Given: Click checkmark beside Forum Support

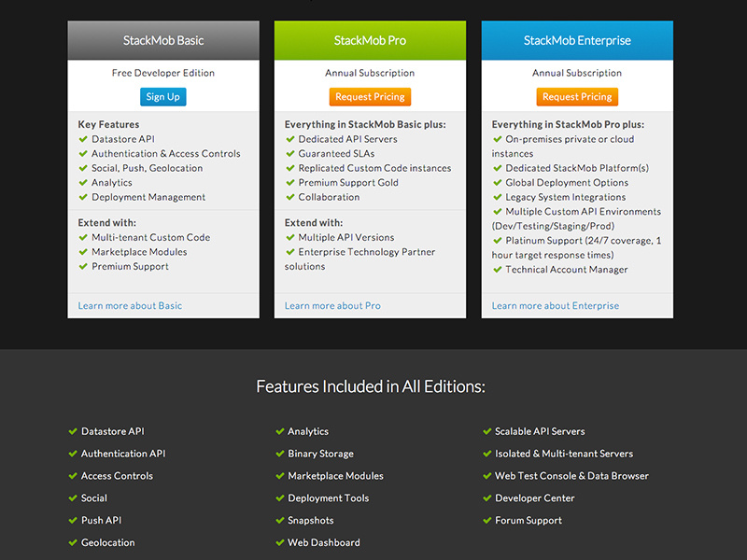Looking at the screenshot, I should (486, 521).
